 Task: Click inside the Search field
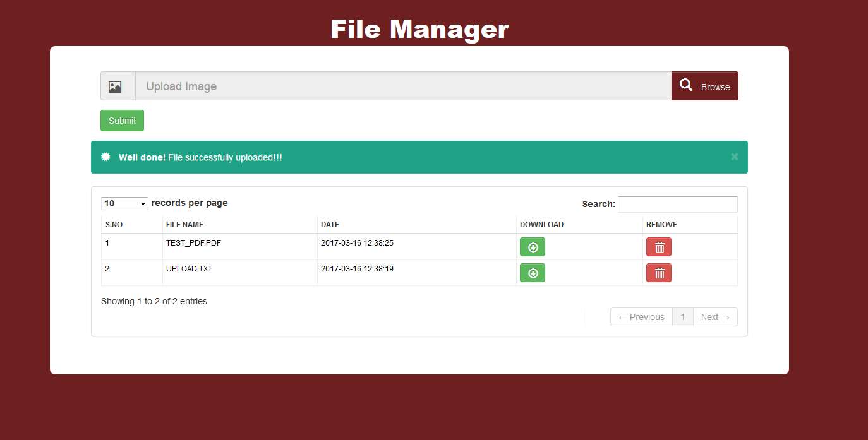[x=677, y=204]
